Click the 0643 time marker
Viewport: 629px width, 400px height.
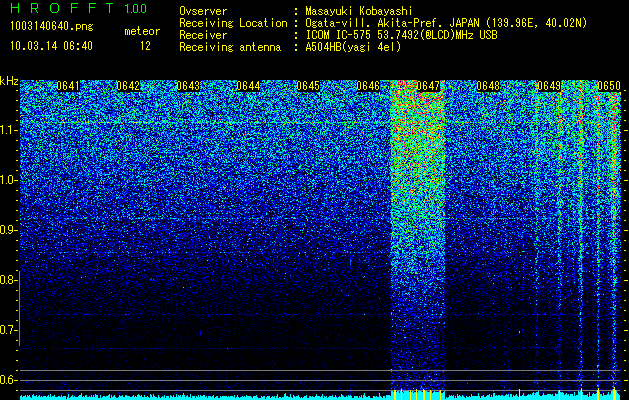[x=188, y=86]
